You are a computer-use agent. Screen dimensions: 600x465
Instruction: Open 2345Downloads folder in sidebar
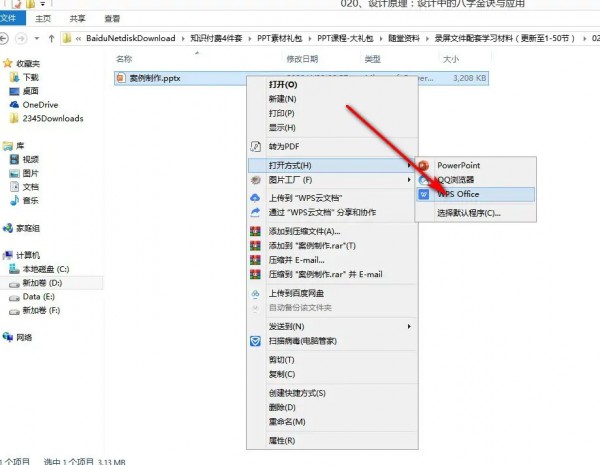tap(53, 118)
